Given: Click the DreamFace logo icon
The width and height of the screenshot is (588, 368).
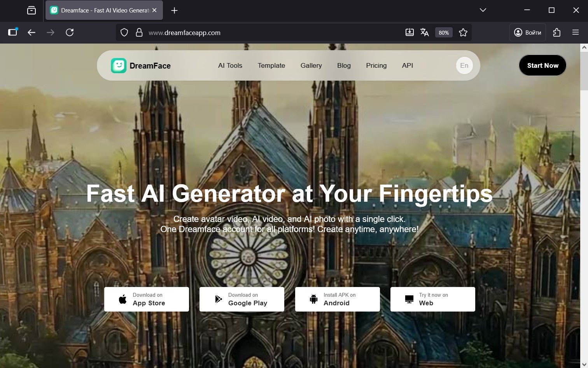Looking at the screenshot, I should tap(119, 66).
